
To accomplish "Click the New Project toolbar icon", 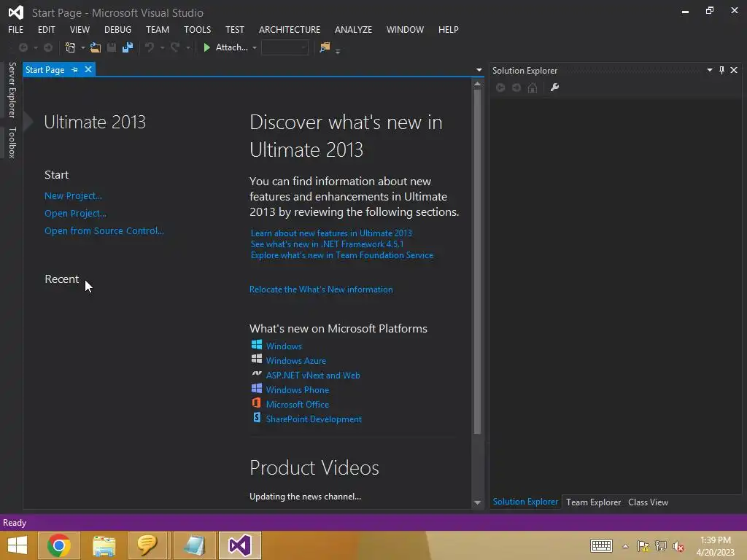I will [x=71, y=47].
